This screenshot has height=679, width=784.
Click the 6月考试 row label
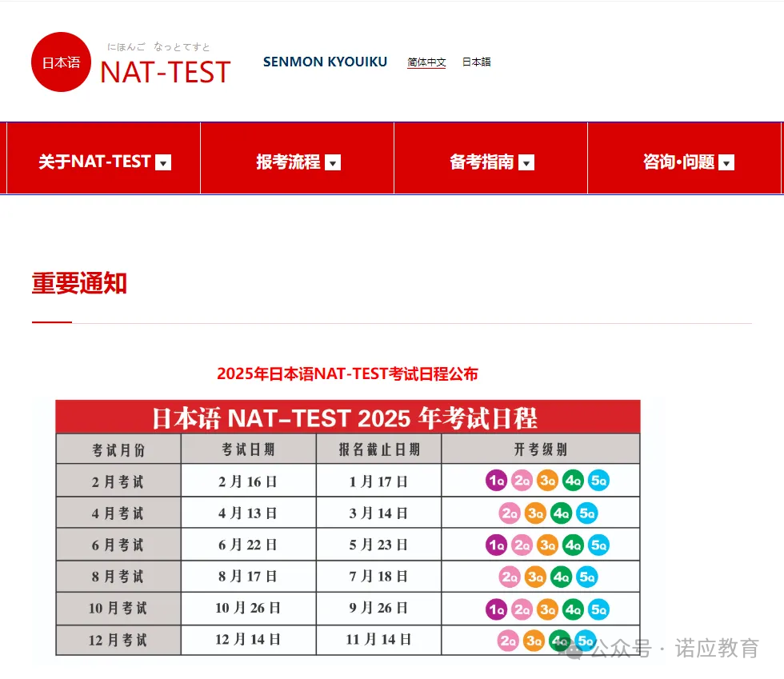pos(118,545)
